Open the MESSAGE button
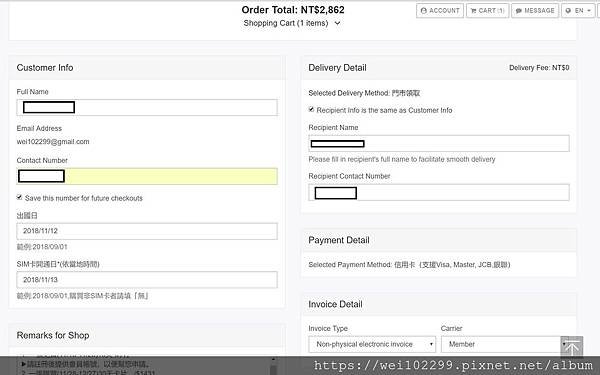 (x=535, y=11)
